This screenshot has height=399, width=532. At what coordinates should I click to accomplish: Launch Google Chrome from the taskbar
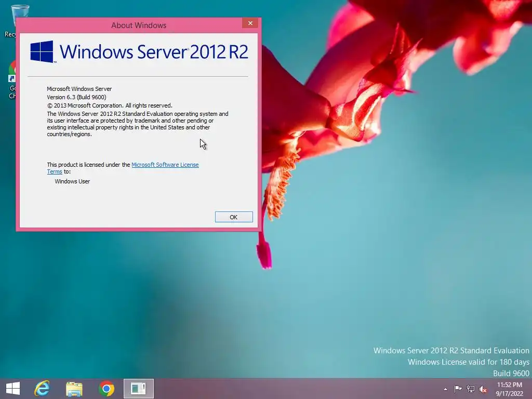coord(106,389)
